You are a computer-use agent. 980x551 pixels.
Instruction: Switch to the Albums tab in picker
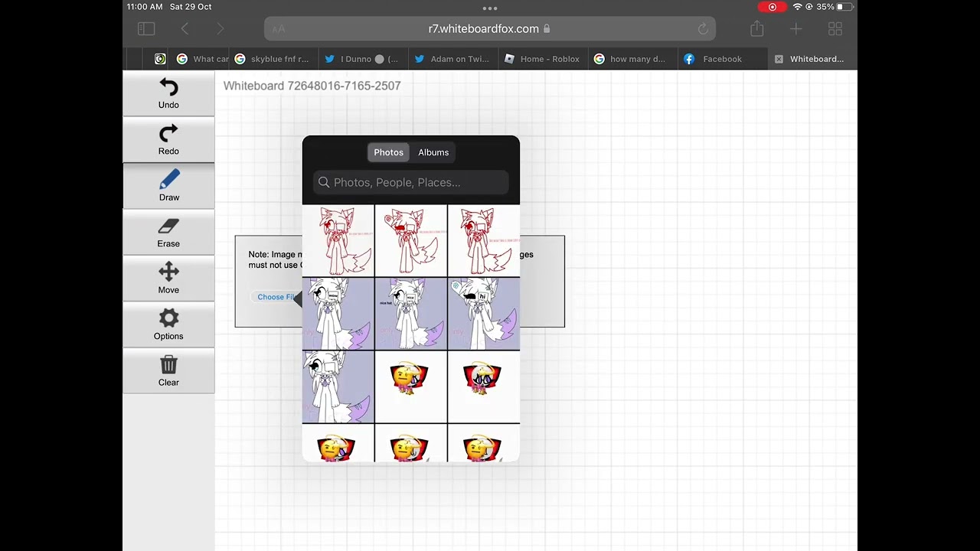(x=433, y=152)
